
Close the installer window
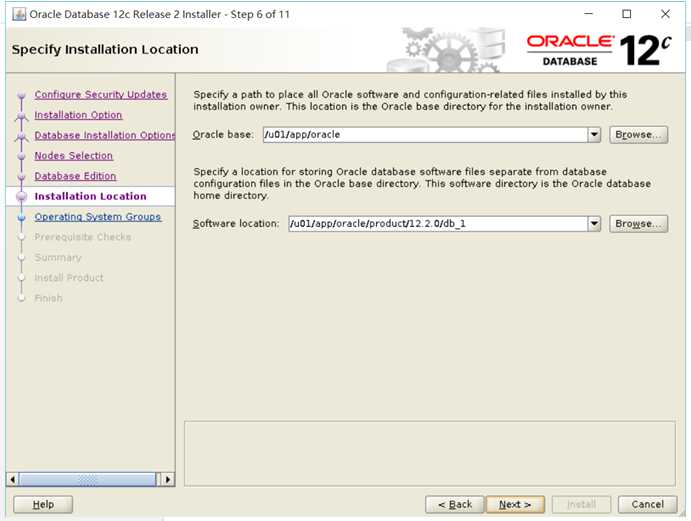point(665,14)
